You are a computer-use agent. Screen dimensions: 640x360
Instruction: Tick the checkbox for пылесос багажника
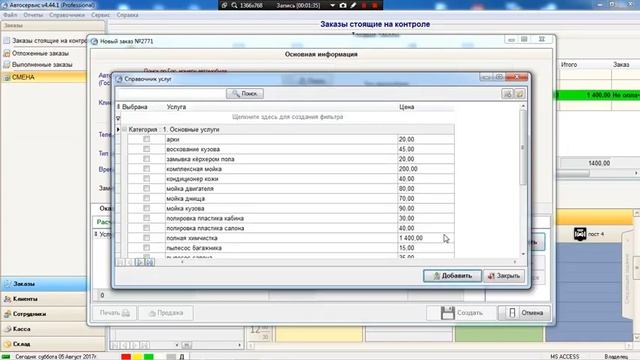pyautogui.click(x=147, y=248)
